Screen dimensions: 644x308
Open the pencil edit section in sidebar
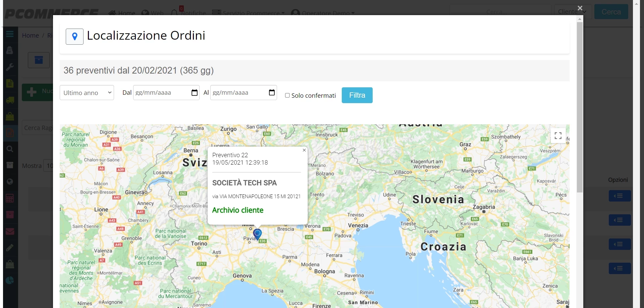pyautogui.click(x=10, y=248)
